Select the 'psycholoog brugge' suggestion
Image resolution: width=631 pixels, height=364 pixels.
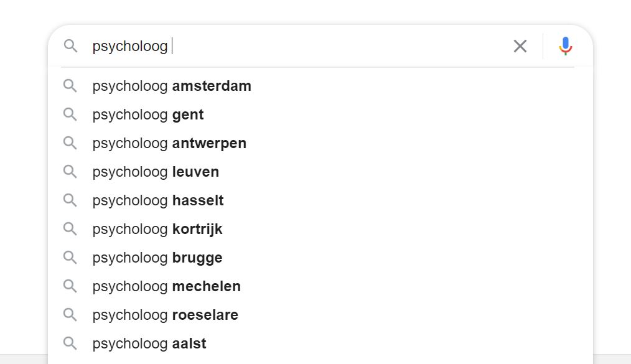click(x=157, y=258)
